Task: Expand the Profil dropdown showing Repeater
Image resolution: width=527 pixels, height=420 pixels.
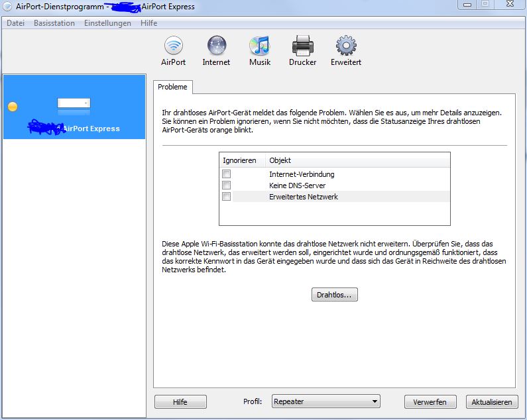Action: 325,401
